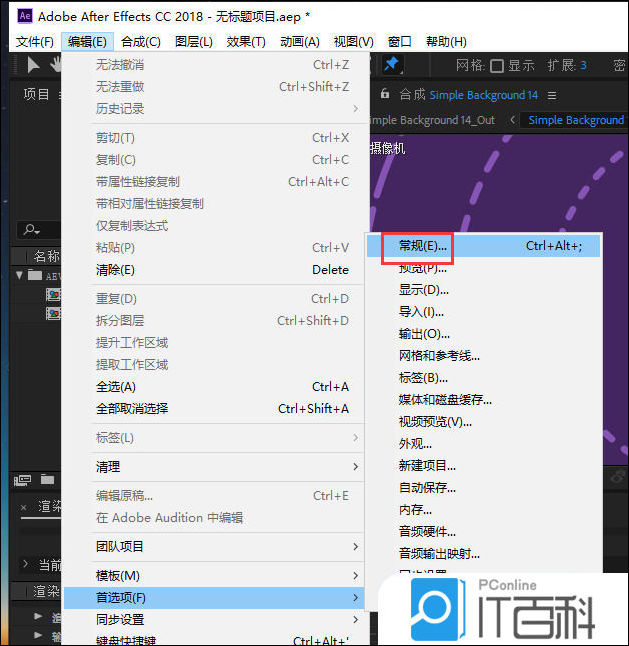The height and width of the screenshot is (646, 629).
Task: Choose Media and Disk Cache (媒体和磁盘缓存)
Action: pos(483,400)
